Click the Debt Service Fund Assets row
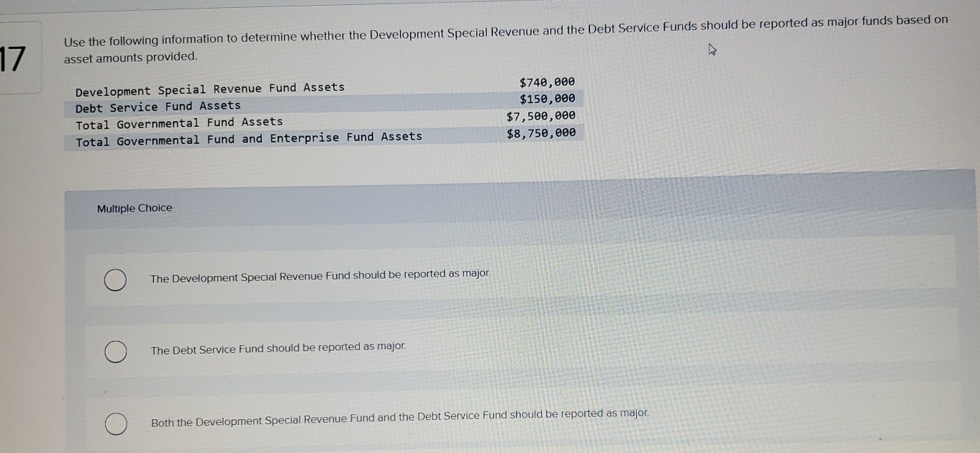980x453 pixels. click(x=158, y=104)
